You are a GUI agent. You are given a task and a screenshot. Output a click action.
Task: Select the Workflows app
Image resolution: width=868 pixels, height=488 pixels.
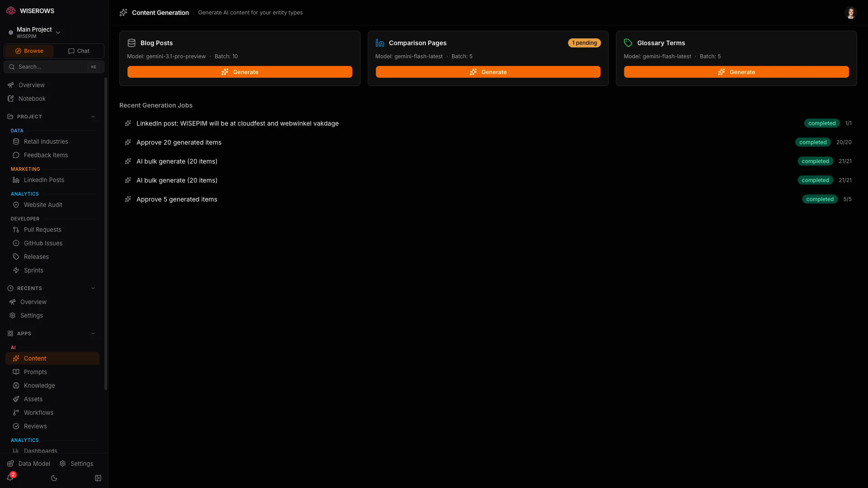38,413
